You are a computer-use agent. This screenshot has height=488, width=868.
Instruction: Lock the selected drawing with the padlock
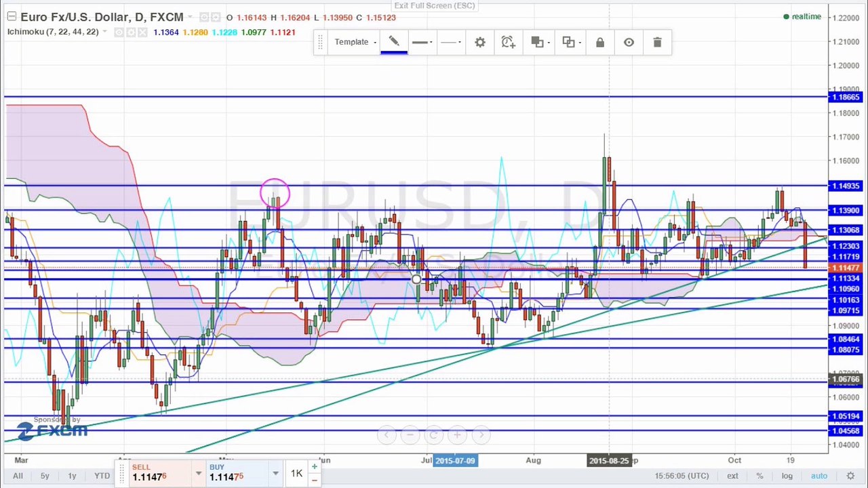(x=600, y=42)
